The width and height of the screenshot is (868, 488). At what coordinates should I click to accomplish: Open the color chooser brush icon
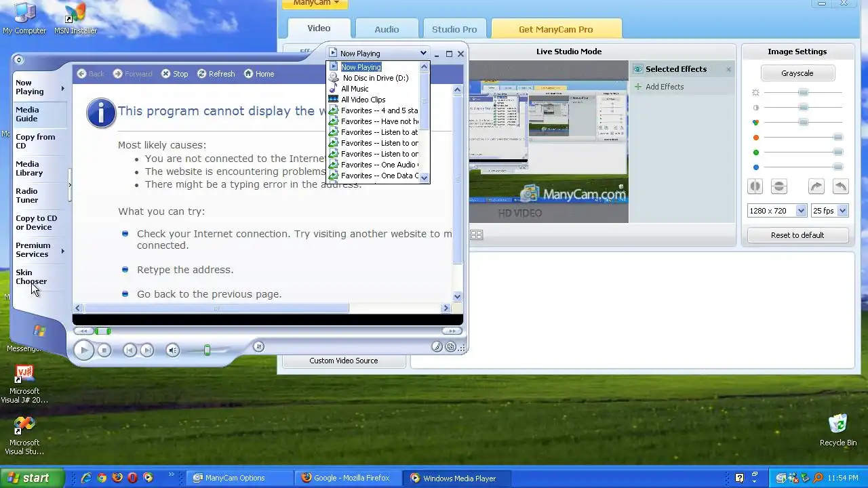pos(437,346)
